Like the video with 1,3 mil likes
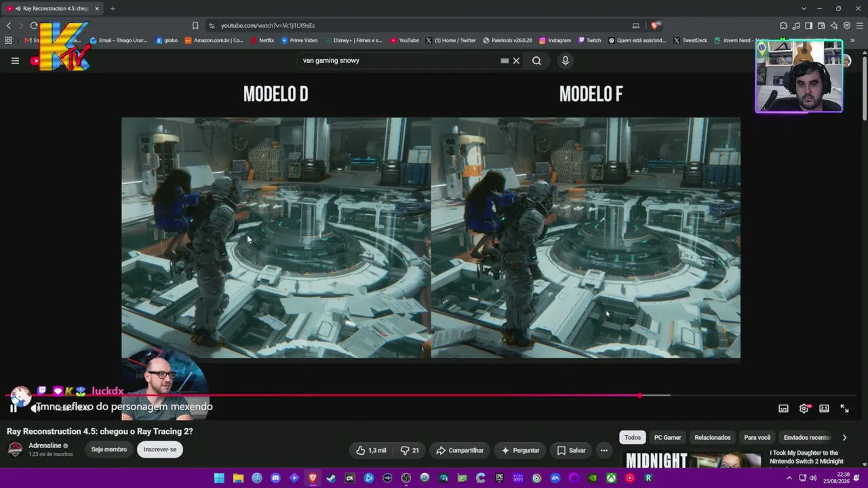 point(371,450)
